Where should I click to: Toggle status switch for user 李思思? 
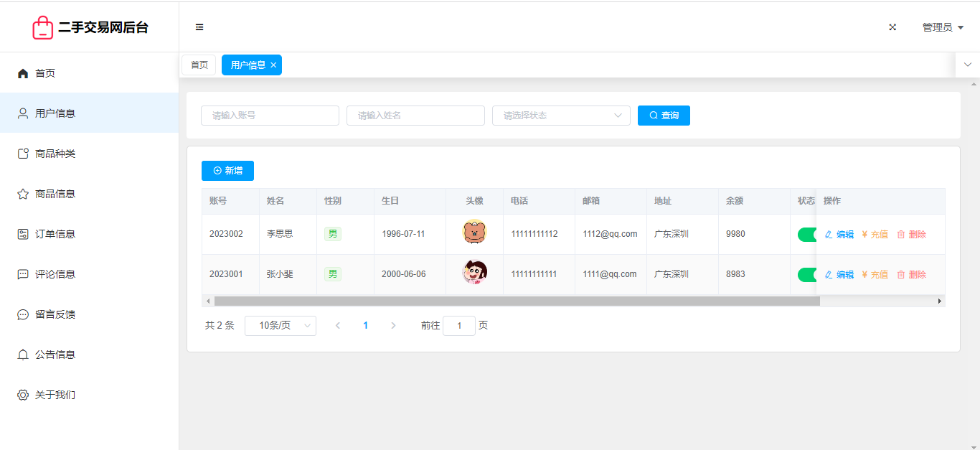[x=806, y=235]
